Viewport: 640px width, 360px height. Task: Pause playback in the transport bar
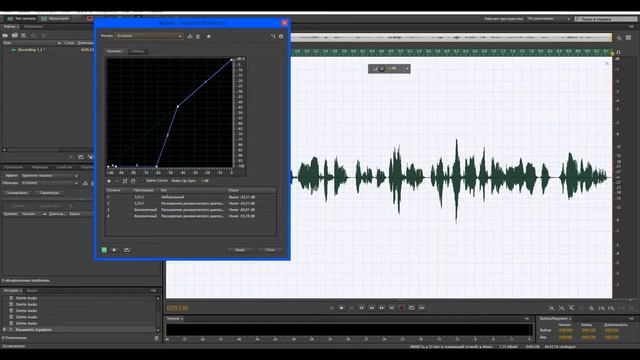point(351,308)
